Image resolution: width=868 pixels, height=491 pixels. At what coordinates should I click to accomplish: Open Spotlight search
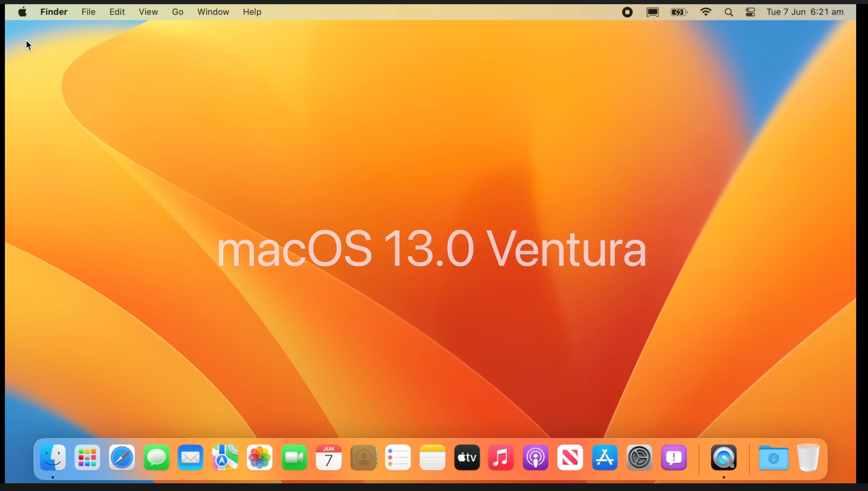pyautogui.click(x=729, y=12)
